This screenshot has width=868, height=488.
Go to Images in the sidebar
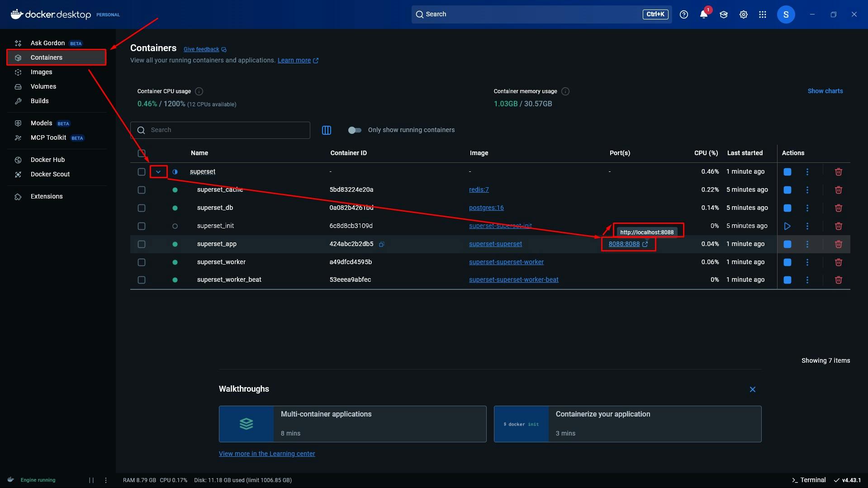click(x=57, y=72)
